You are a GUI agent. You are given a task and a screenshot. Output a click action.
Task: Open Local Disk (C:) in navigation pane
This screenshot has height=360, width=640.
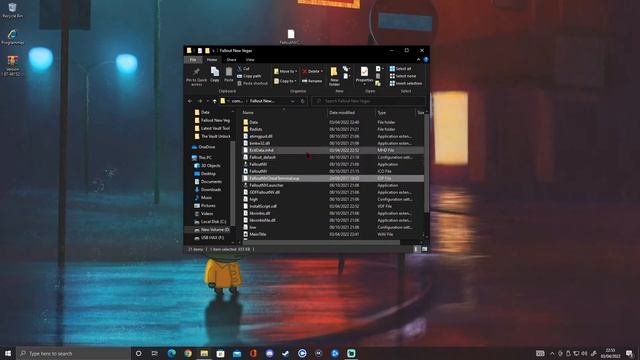210,222
